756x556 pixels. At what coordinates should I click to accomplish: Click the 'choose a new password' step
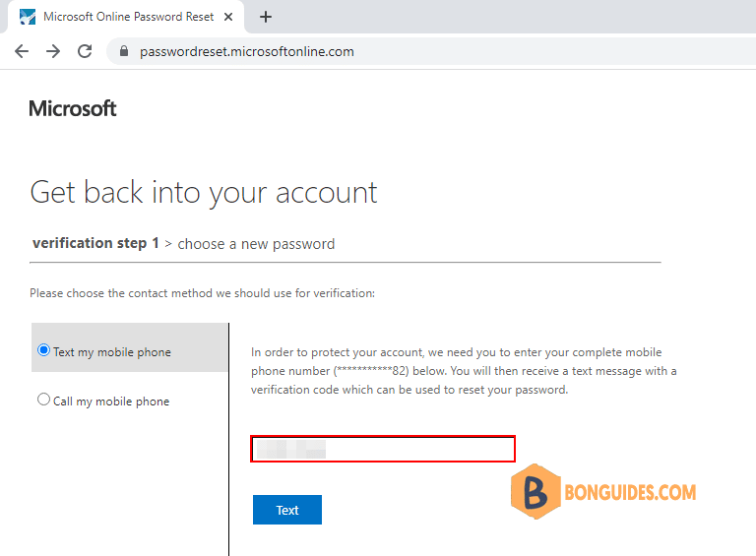click(256, 244)
